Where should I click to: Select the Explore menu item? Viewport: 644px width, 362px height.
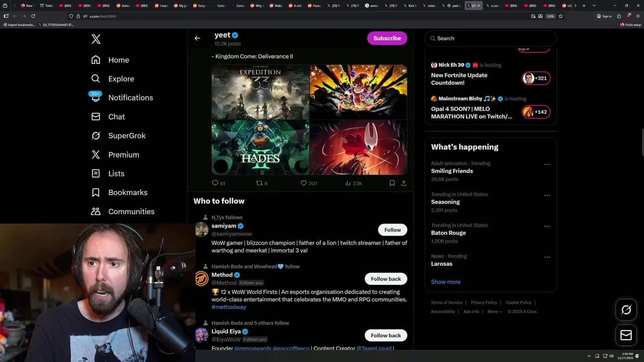tap(121, 79)
